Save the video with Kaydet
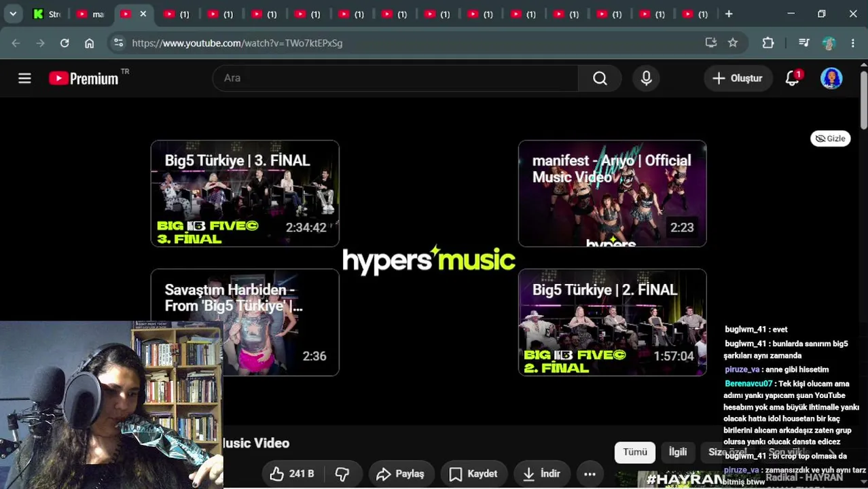The image size is (868, 489). tap(474, 474)
